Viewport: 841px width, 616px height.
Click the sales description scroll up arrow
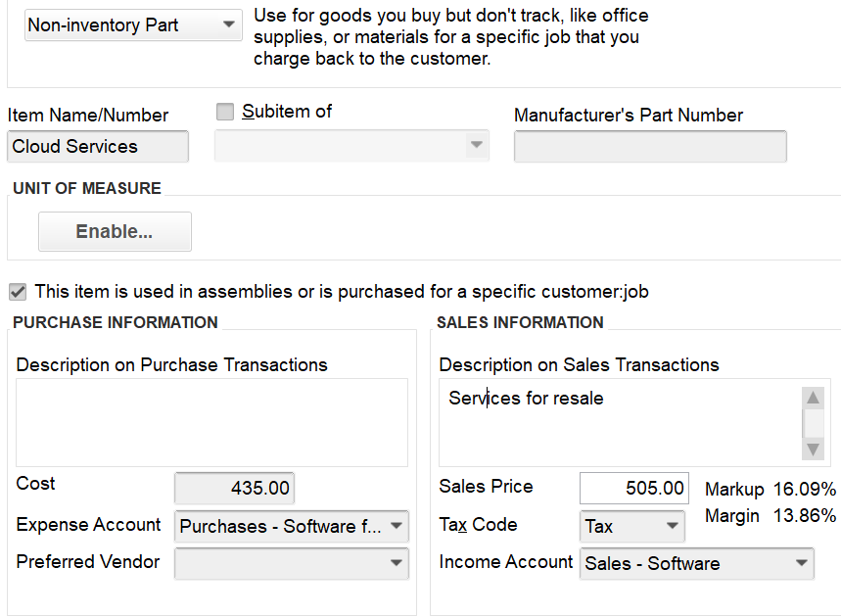click(x=813, y=398)
